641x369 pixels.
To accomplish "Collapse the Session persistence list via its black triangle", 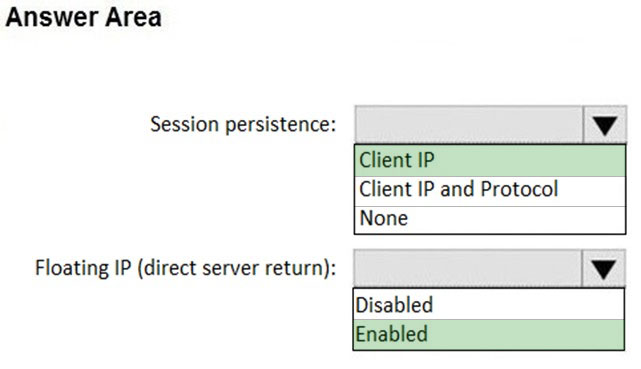I will point(605,125).
